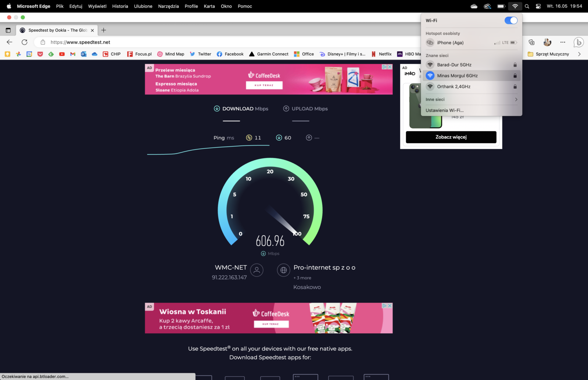
Task: Open the Garmin Connect bookmark
Action: tap(269, 54)
